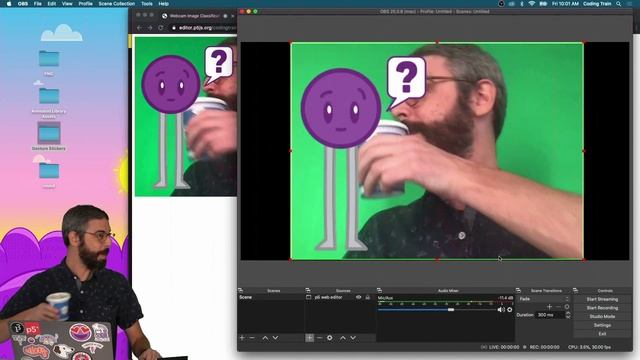The height and width of the screenshot is (360, 640).
Task: Open the File menu
Action: pyautogui.click(x=38, y=4)
